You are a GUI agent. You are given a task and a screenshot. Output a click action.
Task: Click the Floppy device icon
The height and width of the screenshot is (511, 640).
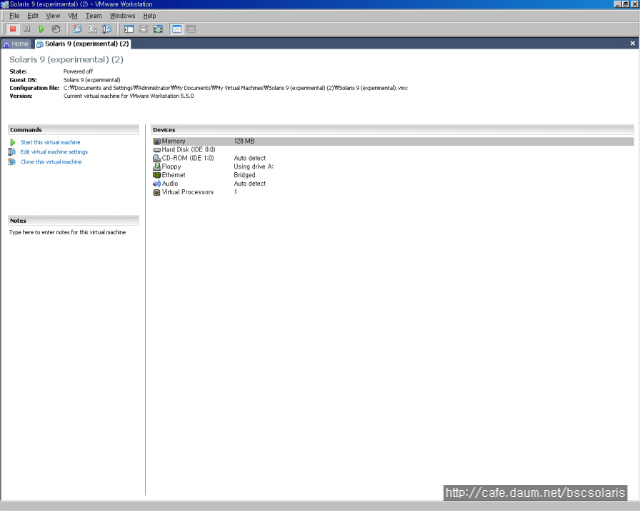pos(157,167)
